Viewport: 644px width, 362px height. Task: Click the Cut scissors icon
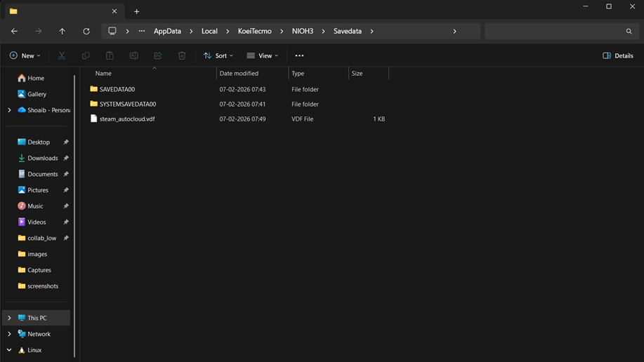point(62,55)
